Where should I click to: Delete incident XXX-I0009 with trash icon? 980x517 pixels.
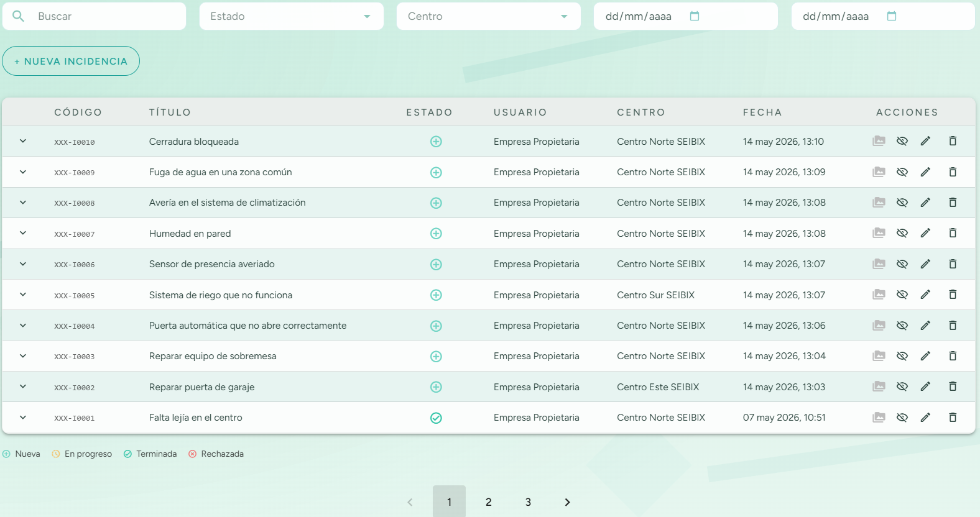click(953, 172)
